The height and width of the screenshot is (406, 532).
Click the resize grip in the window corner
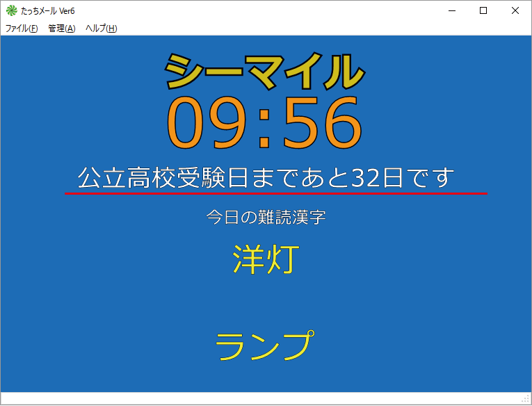[x=526, y=400]
